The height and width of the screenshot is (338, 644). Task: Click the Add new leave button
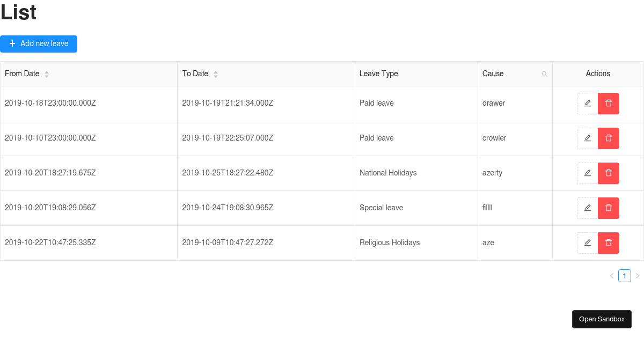(39, 43)
